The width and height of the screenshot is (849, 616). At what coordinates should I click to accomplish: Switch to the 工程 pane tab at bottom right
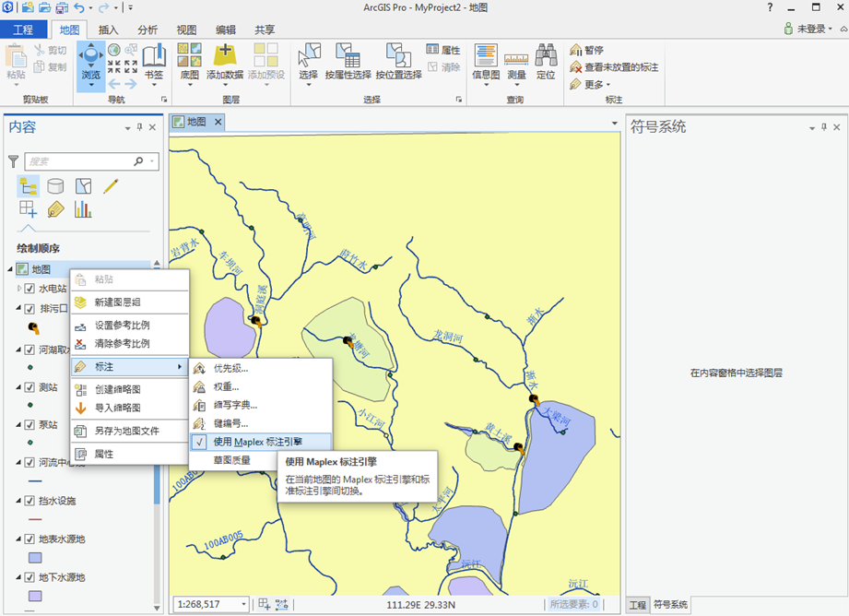(x=637, y=605)
